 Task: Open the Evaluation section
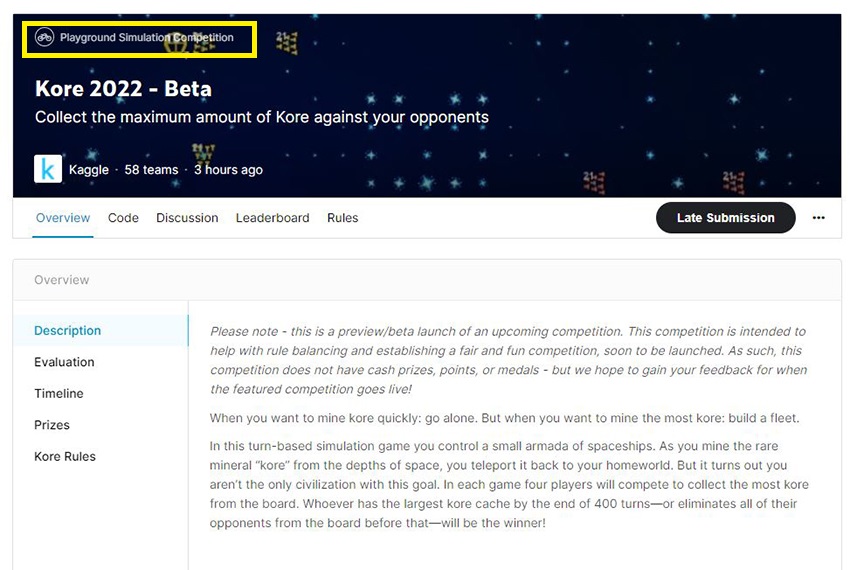[x=64, y=362]
